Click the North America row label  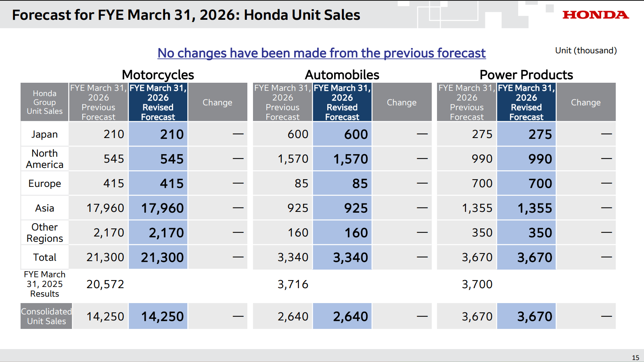[44, 159]
